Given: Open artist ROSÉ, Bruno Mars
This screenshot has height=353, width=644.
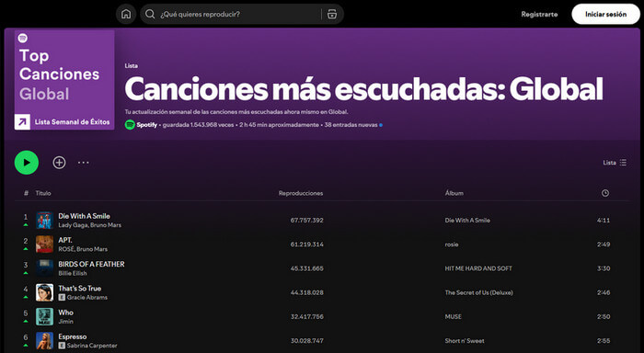Looking at the screenshot, I should (x=83, y=249).
